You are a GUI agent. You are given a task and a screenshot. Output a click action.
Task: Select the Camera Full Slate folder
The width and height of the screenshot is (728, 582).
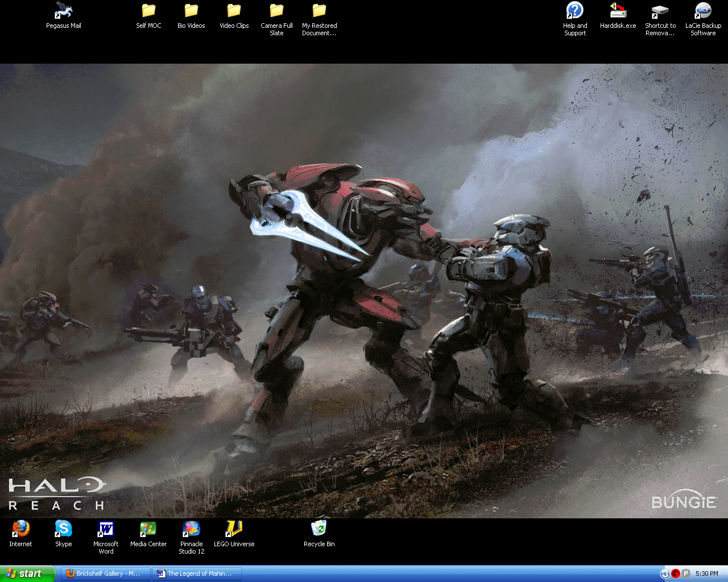(276, 11)
